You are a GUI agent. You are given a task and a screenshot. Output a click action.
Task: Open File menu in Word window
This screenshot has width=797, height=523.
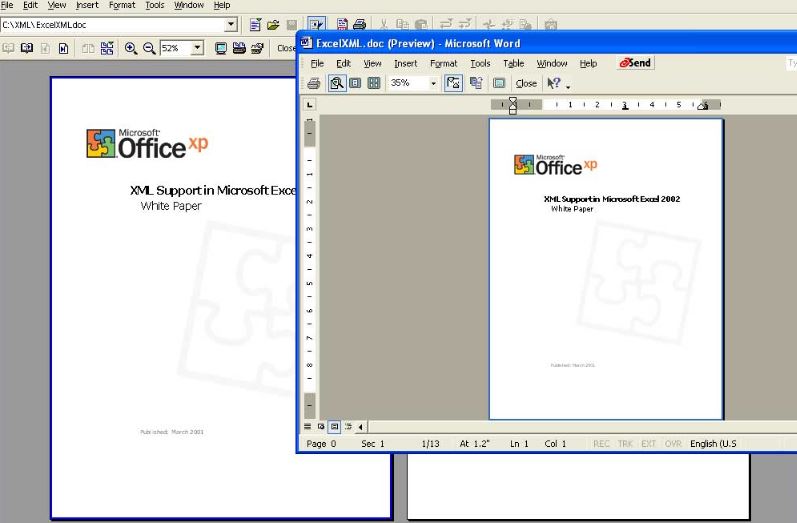(317, 64)
